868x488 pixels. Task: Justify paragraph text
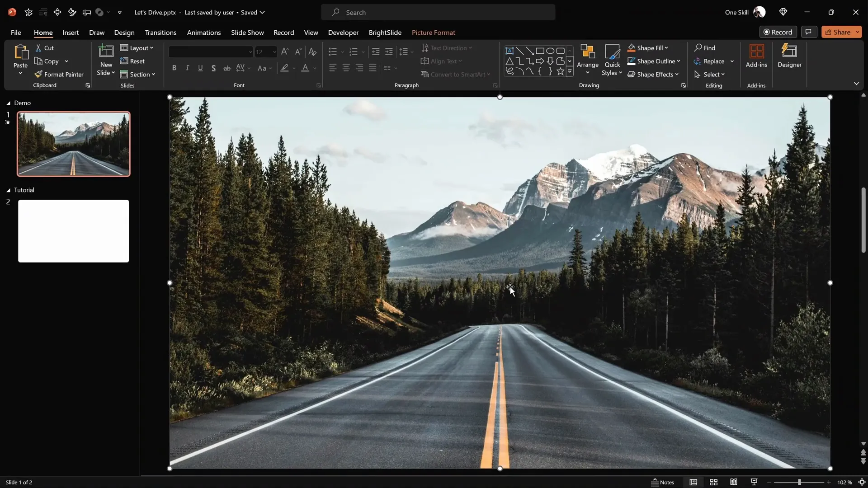tap(373, 68)
